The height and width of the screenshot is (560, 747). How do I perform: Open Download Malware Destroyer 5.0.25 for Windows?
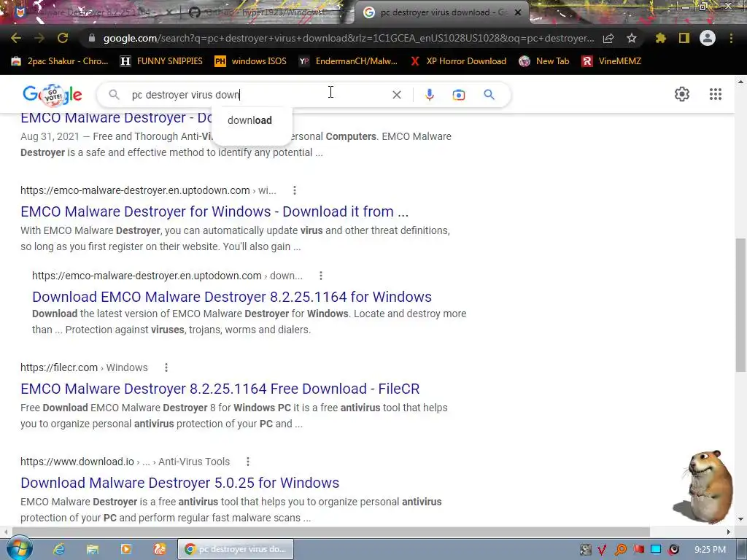pos(179,483)
